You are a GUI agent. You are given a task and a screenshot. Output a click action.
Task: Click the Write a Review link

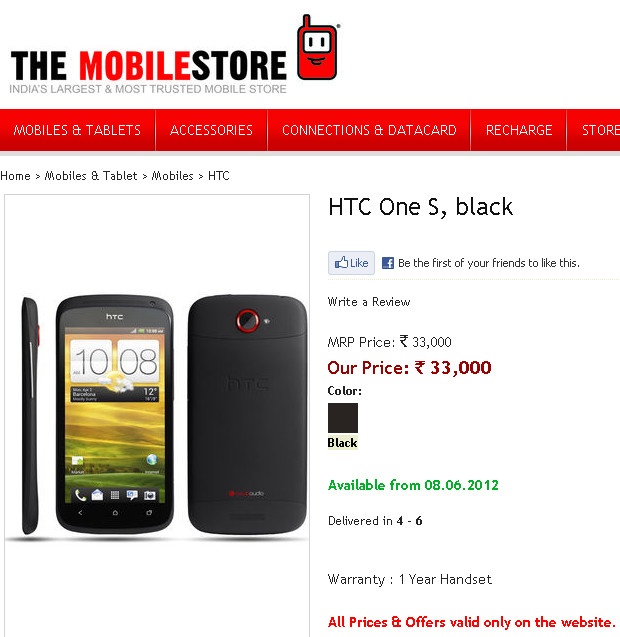point(369,302)
